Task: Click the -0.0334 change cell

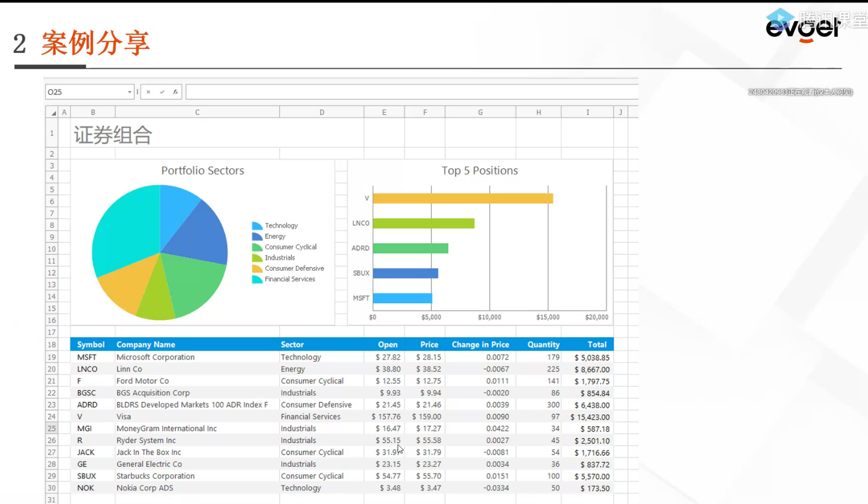Action: (480, 488)
